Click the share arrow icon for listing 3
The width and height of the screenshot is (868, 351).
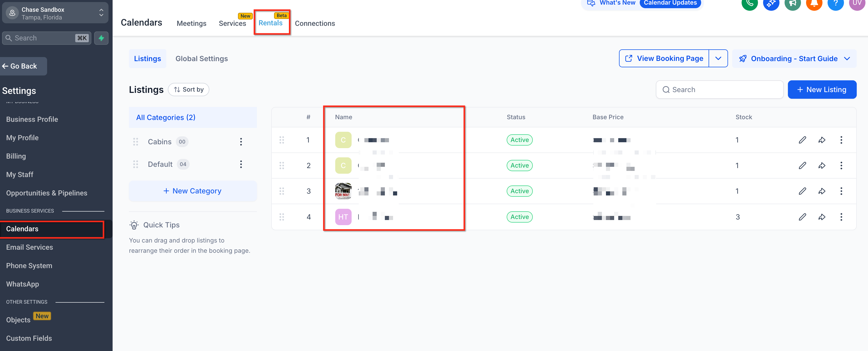point(822,191)
